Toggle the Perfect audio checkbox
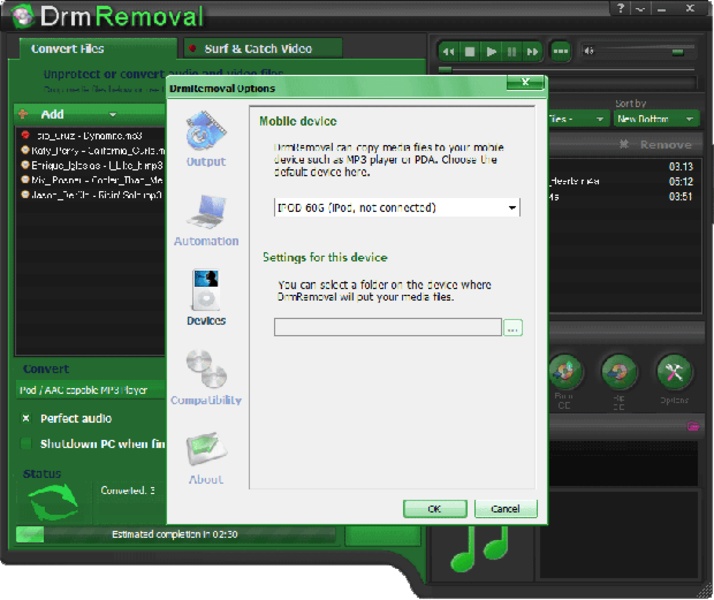Viewport: 714px width, 600px height. (27, 418)
